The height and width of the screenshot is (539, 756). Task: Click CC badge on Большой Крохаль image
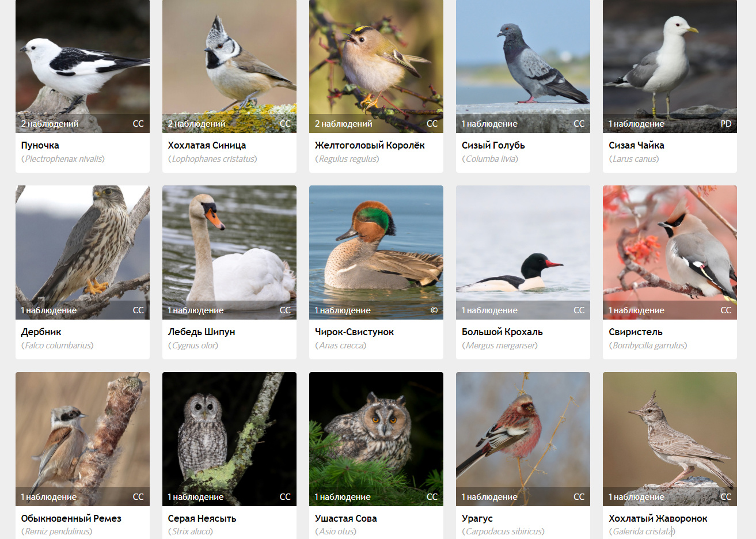tap(579, 310)
